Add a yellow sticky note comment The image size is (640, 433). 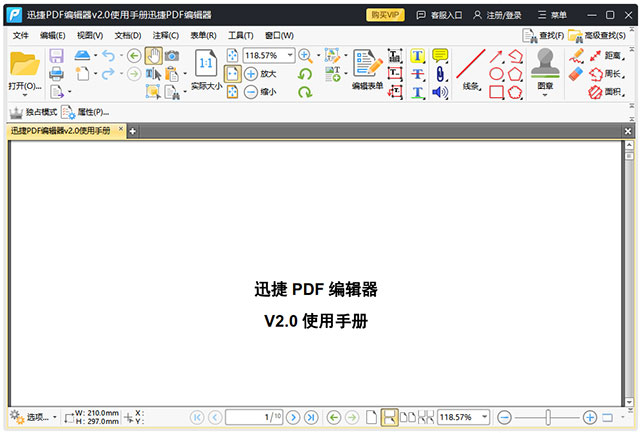(440, 56)
